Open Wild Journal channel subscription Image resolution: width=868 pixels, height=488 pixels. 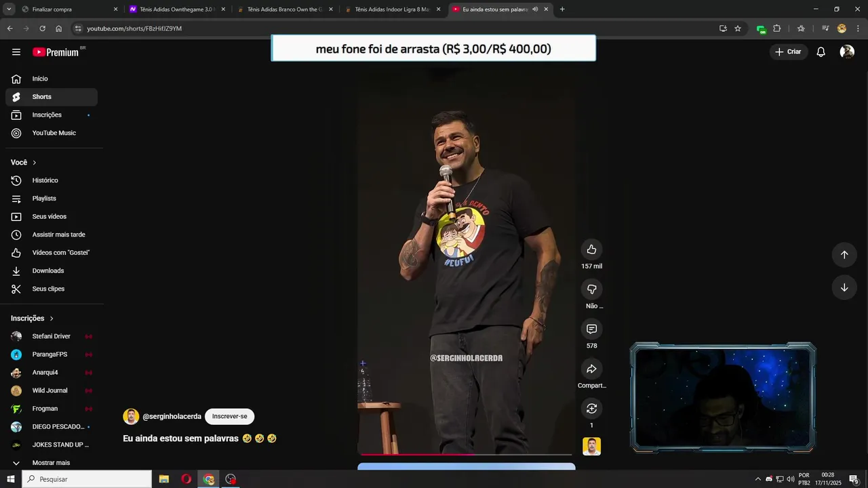coord(52,390)
